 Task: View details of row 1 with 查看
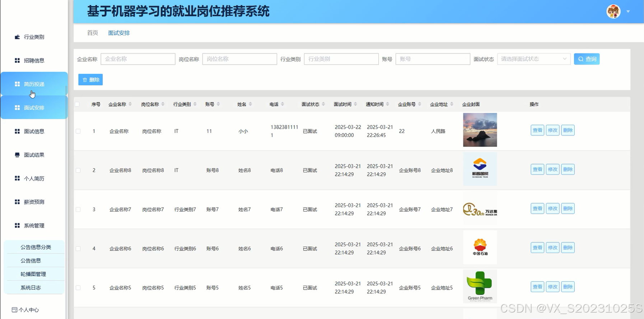[x=537, y=130]
